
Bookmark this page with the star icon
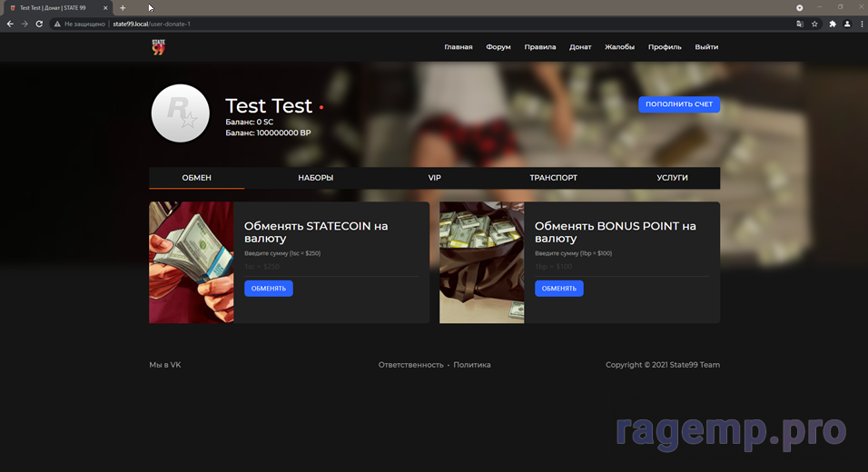(814, 24)
